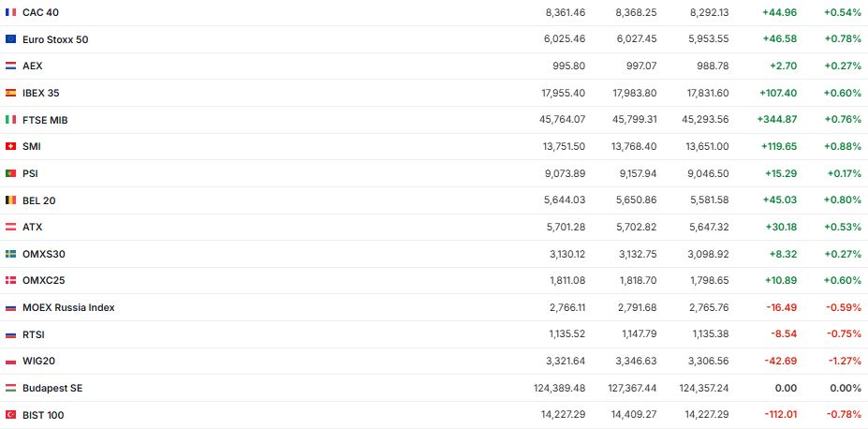Click the France flag icon beside CAC 40

click(x=10, y=12)
